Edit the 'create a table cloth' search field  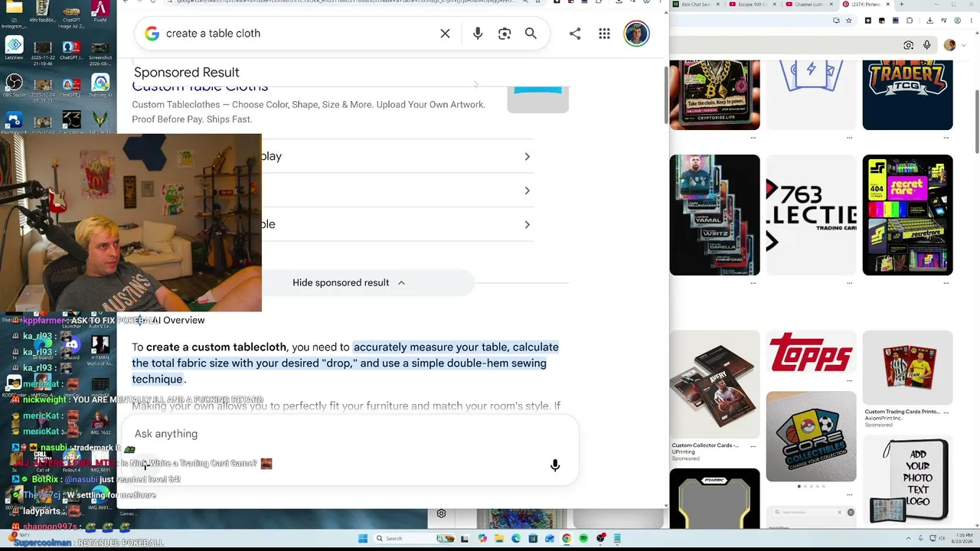298,34
